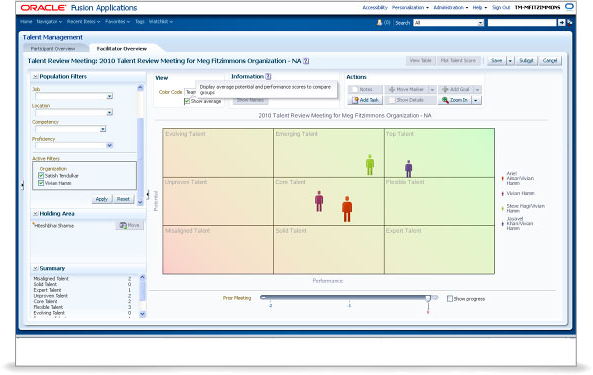The image size is (593, 375).
Task: Click the Apply filters button
Action: (x=102, y=199)
